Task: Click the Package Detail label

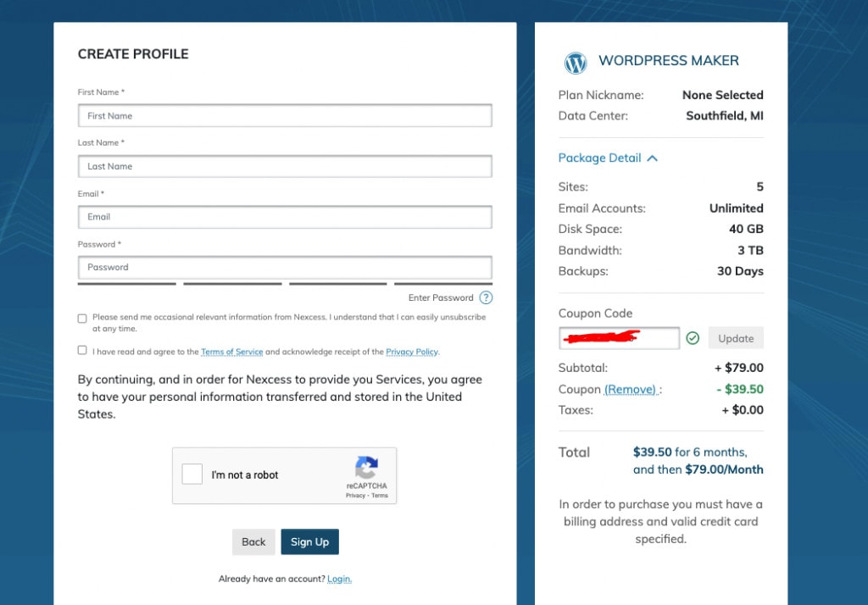Action: [x=599, y=158]
